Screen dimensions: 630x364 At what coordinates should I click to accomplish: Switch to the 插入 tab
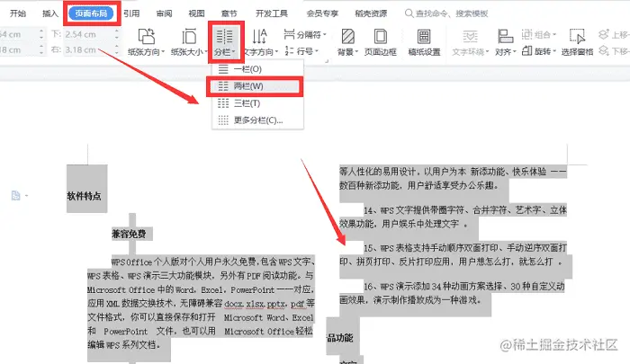pyautogui.click(x=50, y=13)
